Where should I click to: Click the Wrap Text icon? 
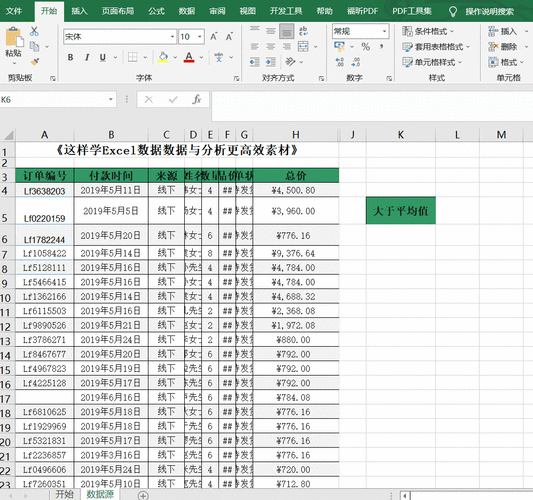tap(303, 31)
